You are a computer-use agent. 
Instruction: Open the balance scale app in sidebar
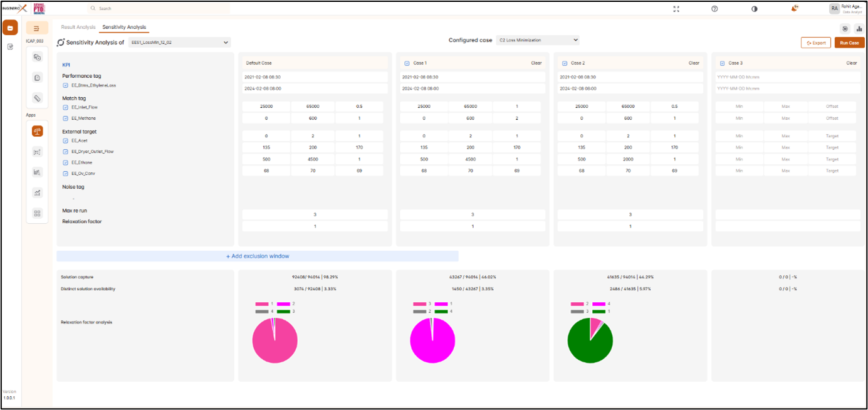37,131
